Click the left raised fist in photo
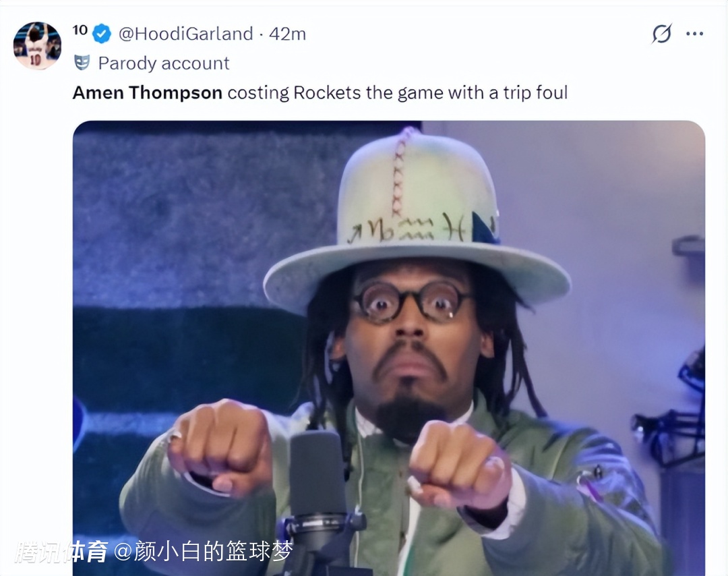 pos(219,447)
